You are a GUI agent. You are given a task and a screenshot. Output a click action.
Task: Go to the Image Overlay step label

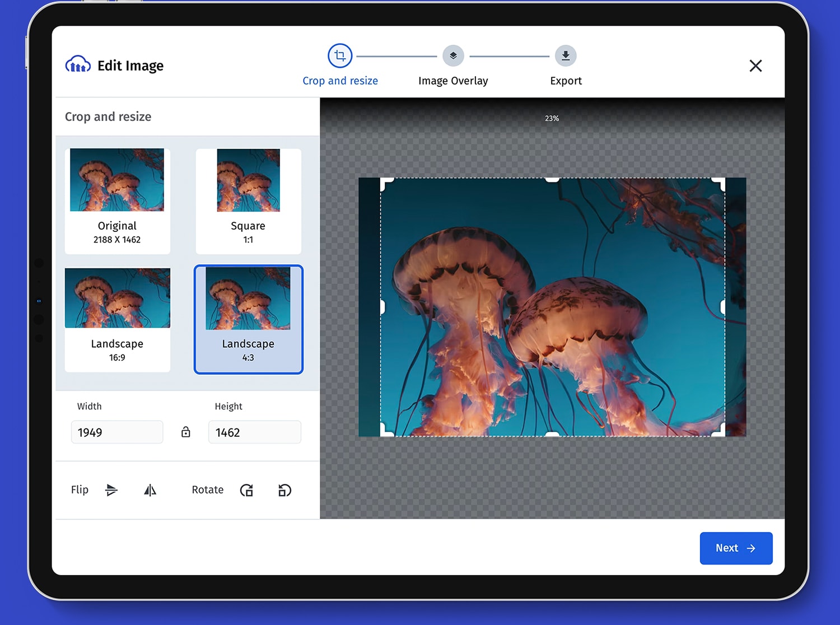[x=453, y=81]
